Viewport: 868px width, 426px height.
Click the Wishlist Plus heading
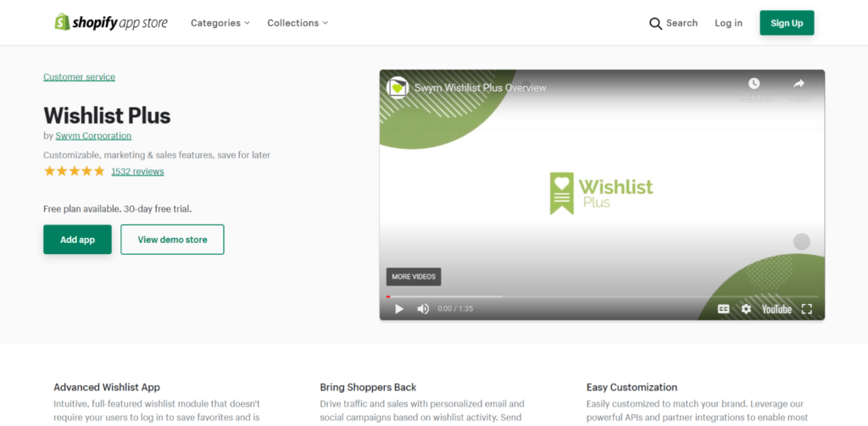point(107,116)
